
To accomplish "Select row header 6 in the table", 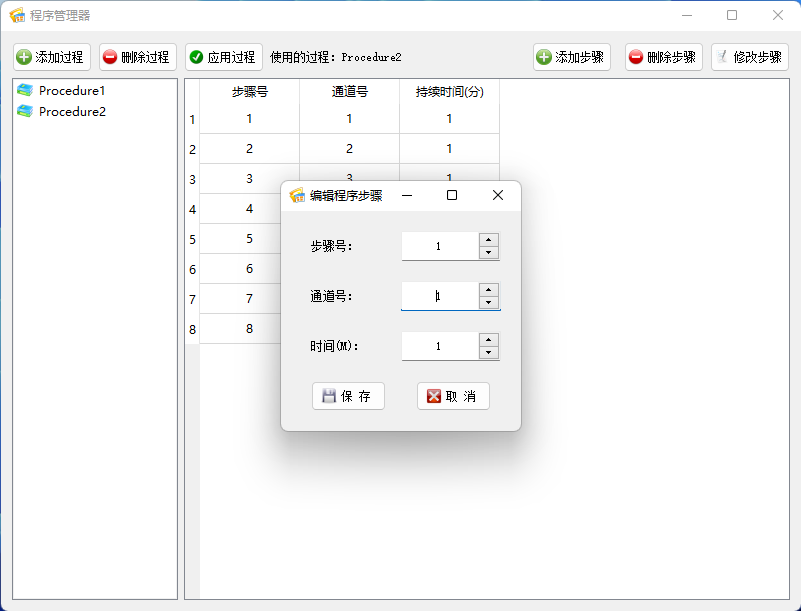I will point(192,270).
